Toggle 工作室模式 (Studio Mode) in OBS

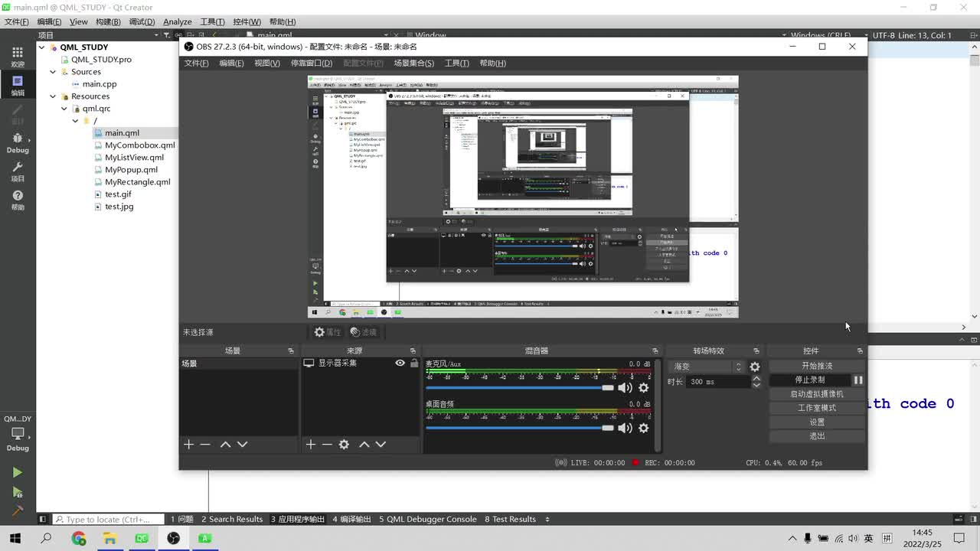pyautogui.click(x=817, y=408)
